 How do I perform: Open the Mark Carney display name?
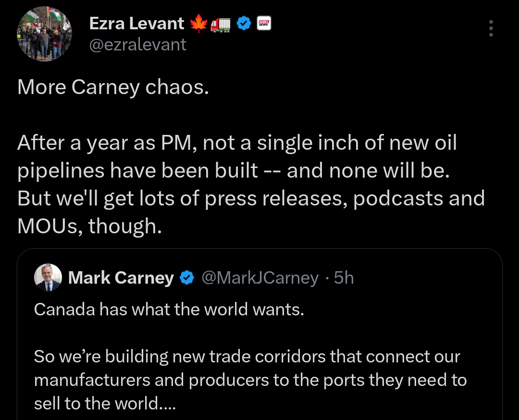click(x=121, y=277)
